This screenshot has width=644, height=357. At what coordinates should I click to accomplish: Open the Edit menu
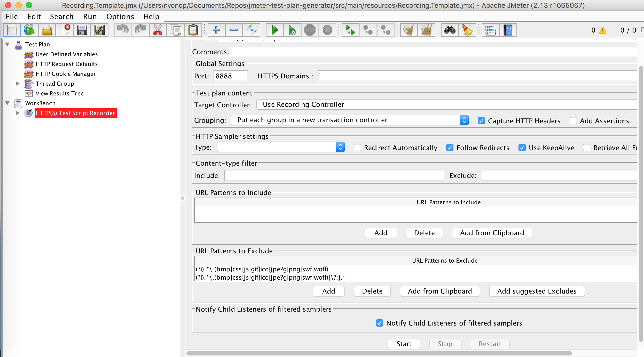34,17
